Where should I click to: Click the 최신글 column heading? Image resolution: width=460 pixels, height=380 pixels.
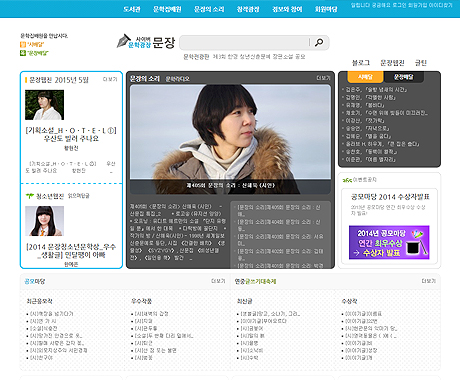click(x=244, y=301)
